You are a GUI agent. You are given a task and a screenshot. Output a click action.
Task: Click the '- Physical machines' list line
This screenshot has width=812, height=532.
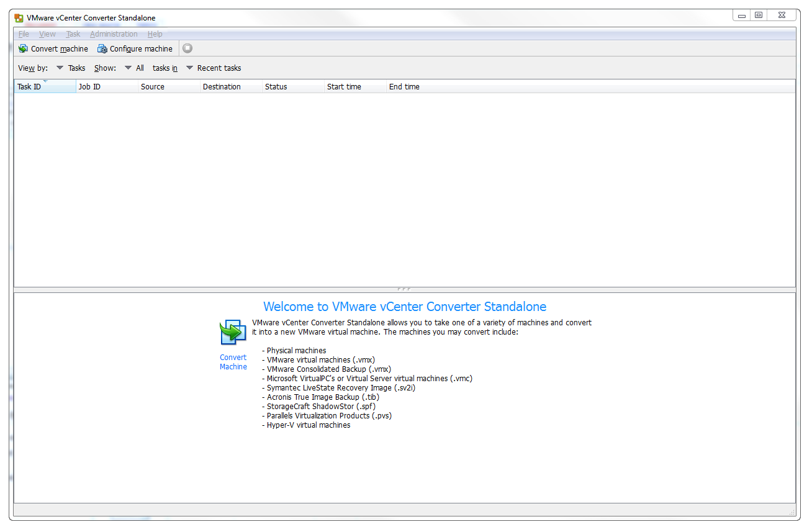(294, 351)
